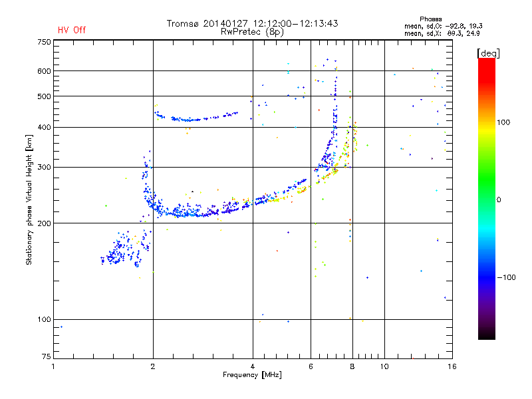This screenshot has width=532, height=399.
Task: Click the '750' height axis label
Action: [x=44, y=42]
